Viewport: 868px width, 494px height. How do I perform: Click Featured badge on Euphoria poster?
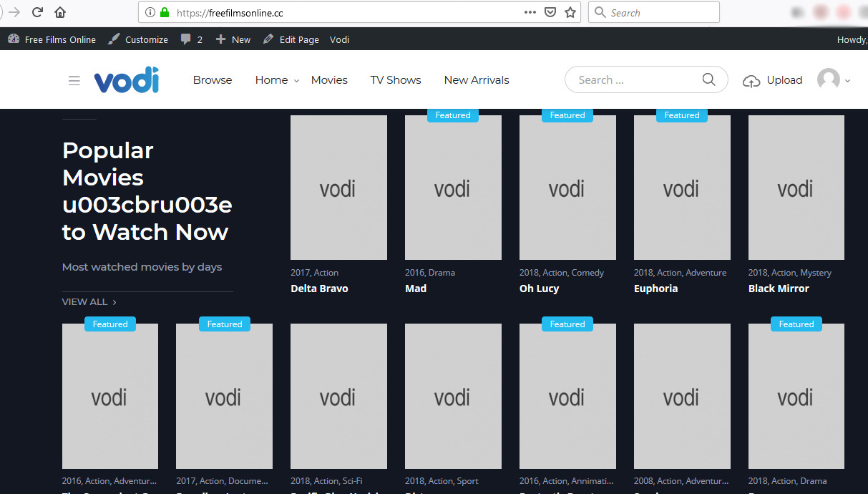tap(682, 115)
